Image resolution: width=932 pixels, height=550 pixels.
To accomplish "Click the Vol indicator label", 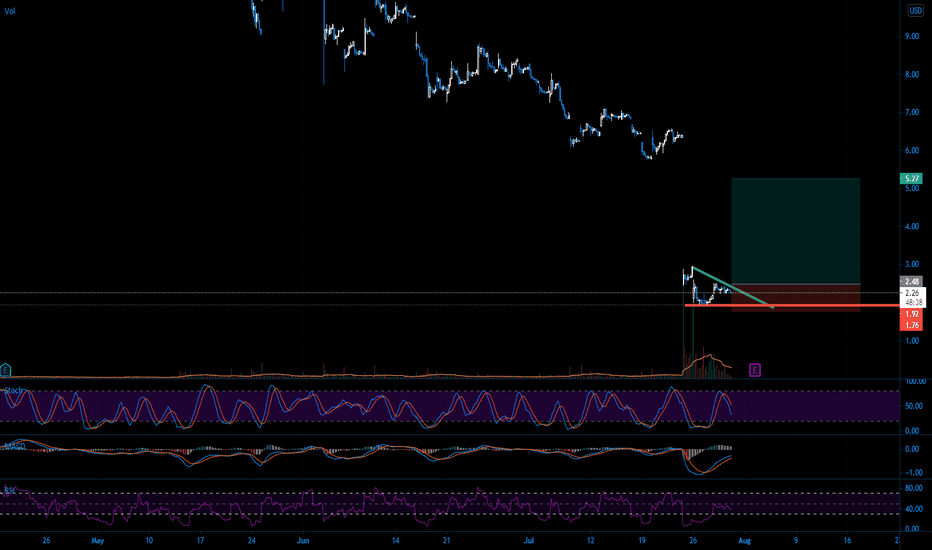I will coord(10,11).
